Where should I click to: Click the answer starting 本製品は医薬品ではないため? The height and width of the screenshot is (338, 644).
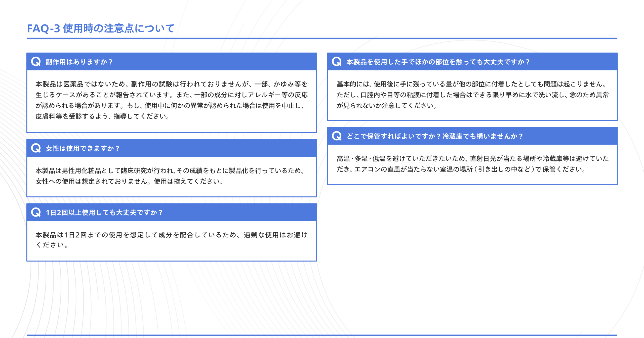pyautogui.click(x=172, y=100)
